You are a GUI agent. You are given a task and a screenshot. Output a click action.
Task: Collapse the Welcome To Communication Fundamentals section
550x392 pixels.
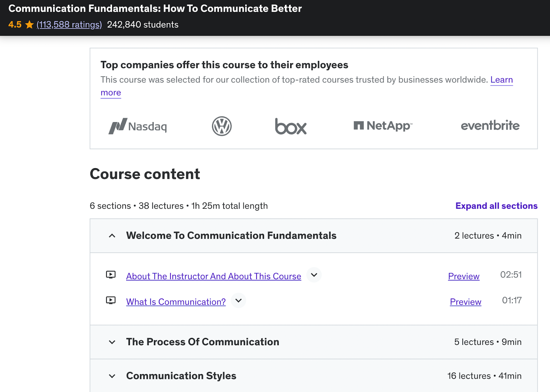point(112,236)
